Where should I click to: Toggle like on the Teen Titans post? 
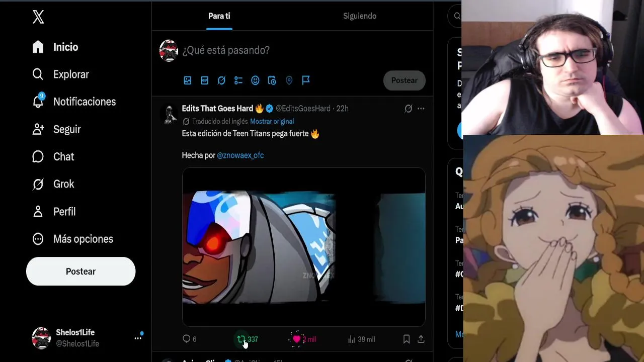[296, 339]
